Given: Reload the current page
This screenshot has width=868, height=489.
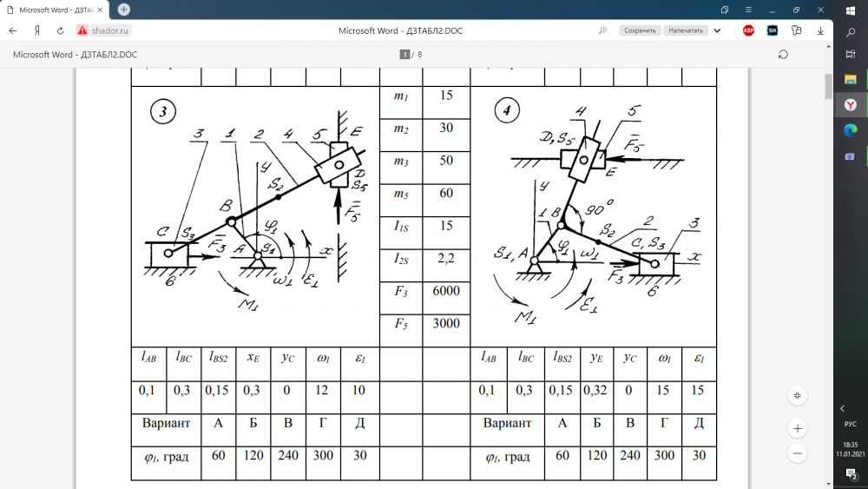Looking at the screenshot, I should (x=61, y=30).
